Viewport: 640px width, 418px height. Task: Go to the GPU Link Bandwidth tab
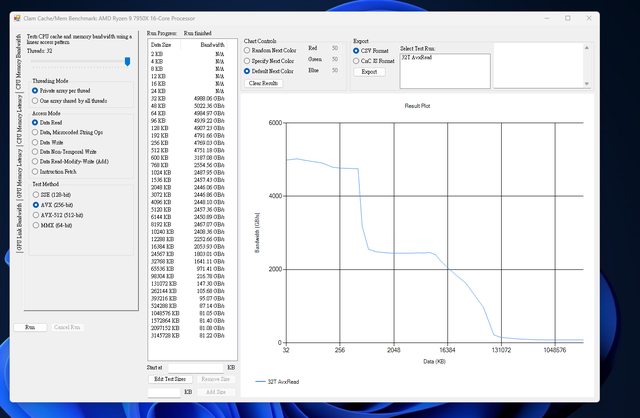coord(19,225)
